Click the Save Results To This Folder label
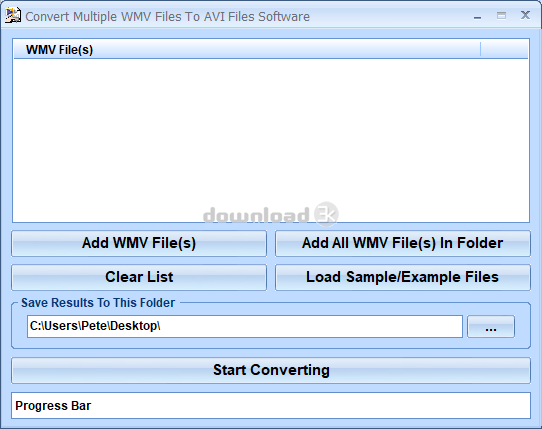 pyautogui.click(x=98, y=303)
